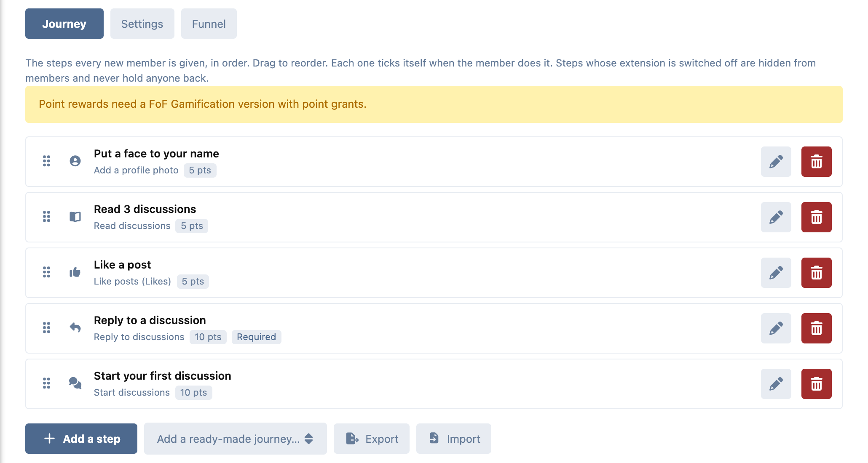Screen dimensions: 868x463
Task: Click drag handle of 'Start your first discussion'
Action: [x=46, y=383]
